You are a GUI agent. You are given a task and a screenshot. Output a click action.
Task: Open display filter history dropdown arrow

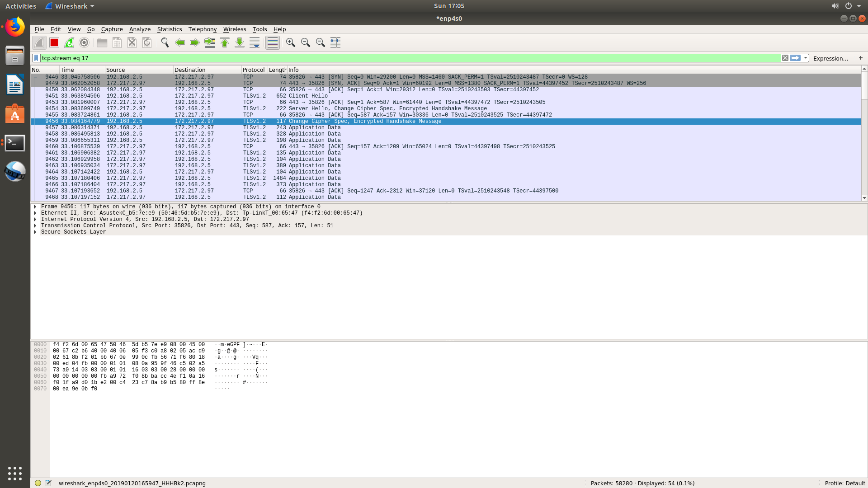[806, 58]
